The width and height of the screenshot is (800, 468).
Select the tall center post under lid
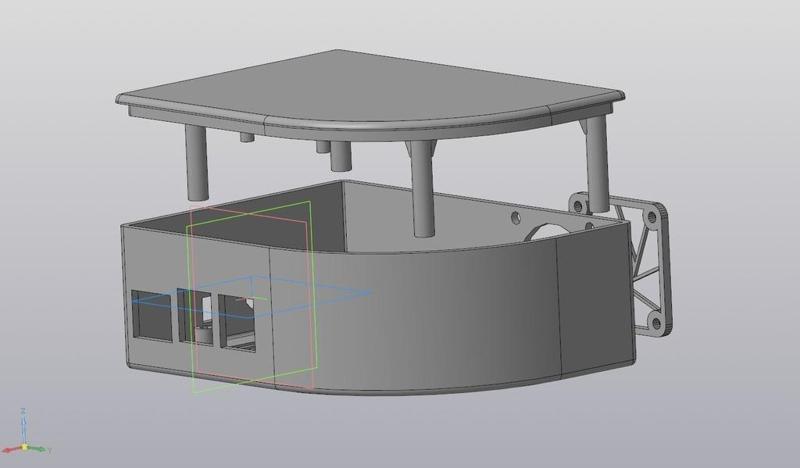pos(423,189)
